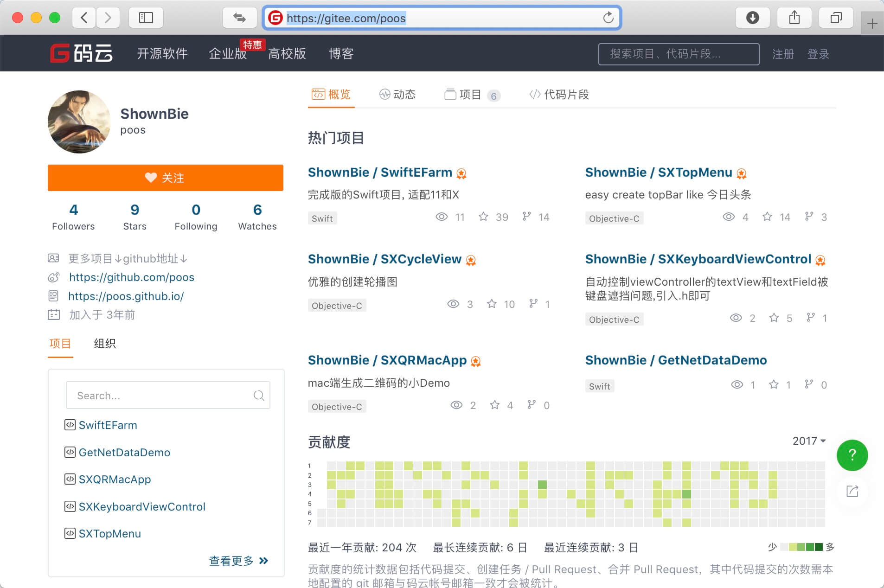Click the star icon for SwiftEFarm
The image size is (884, 588).
[x=483, y=217]
